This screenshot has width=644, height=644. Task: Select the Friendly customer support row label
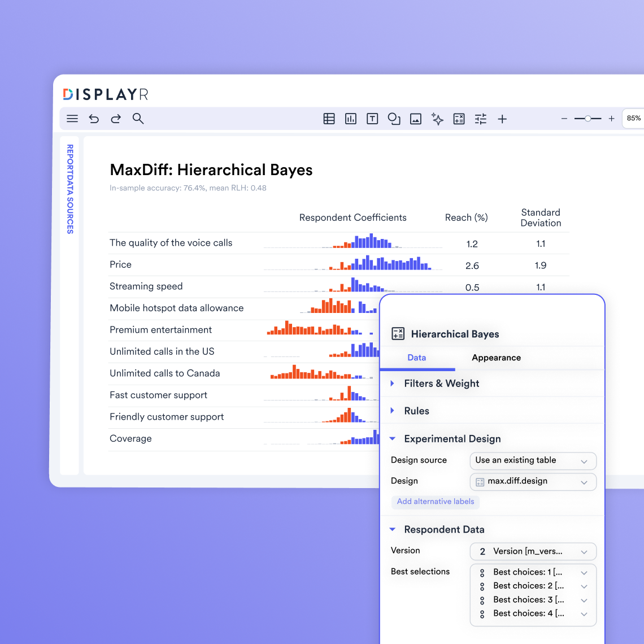pos(166,417)
